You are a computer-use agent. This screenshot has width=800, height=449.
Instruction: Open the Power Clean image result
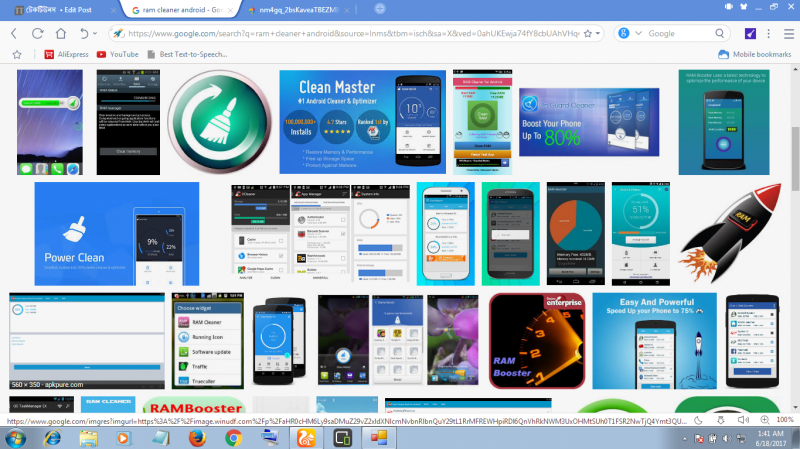(x=117, y=234)
